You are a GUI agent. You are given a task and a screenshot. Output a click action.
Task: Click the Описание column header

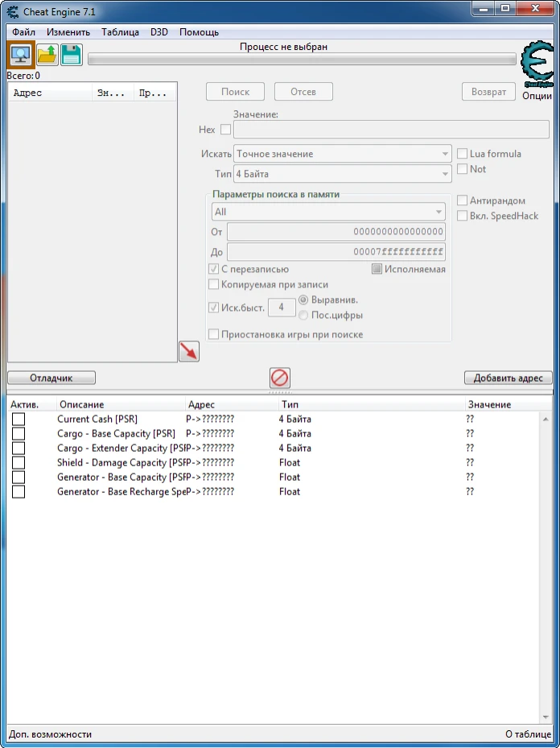pyautogui.click(x=121, y=404)
